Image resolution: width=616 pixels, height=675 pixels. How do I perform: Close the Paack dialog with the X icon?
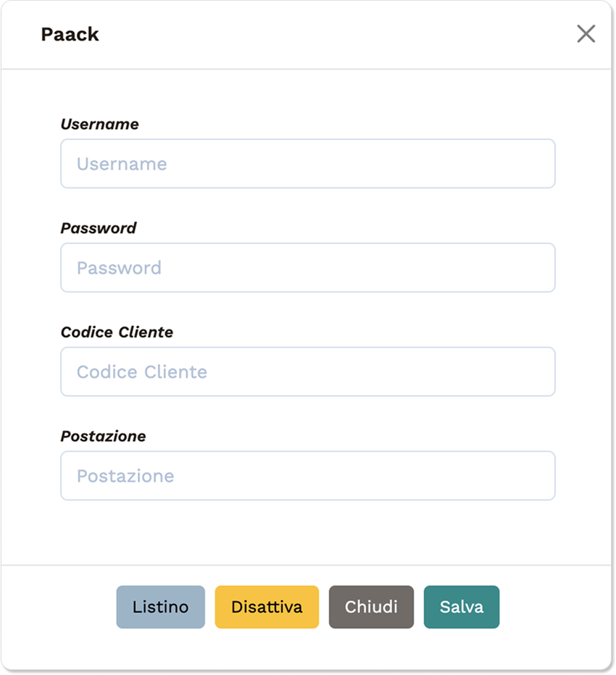click(x=586, y=34)
